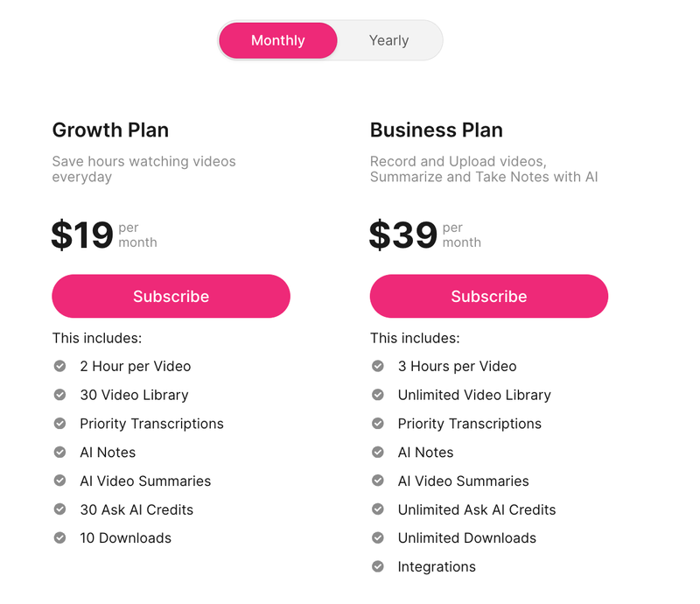
Task: Click the $19 price label
Action: (x=81, y=232)
